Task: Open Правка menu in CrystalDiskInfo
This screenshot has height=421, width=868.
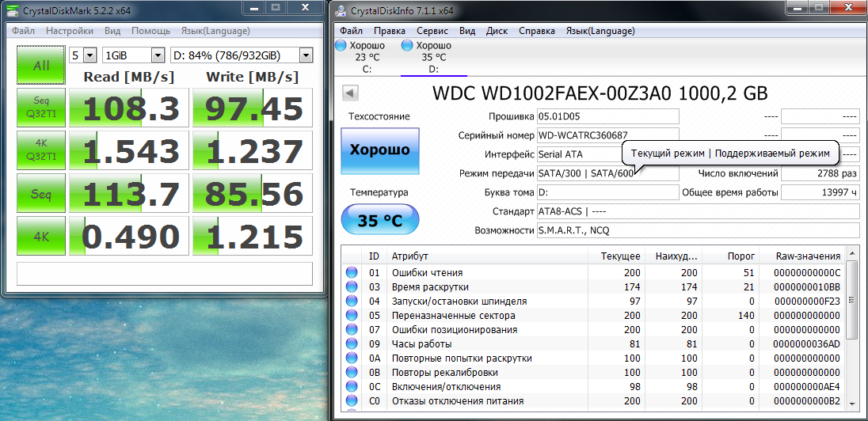Action: click(x=389, y=31)
